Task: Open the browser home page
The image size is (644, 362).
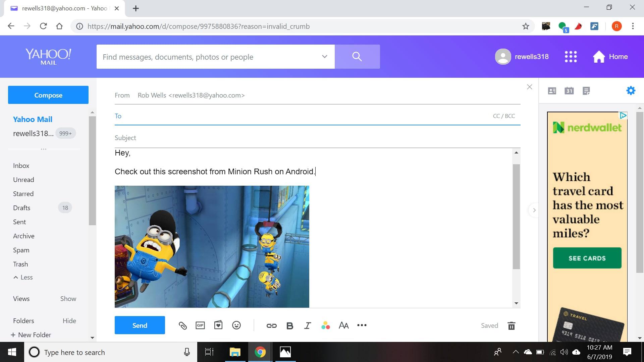Action: click(59, 26)
